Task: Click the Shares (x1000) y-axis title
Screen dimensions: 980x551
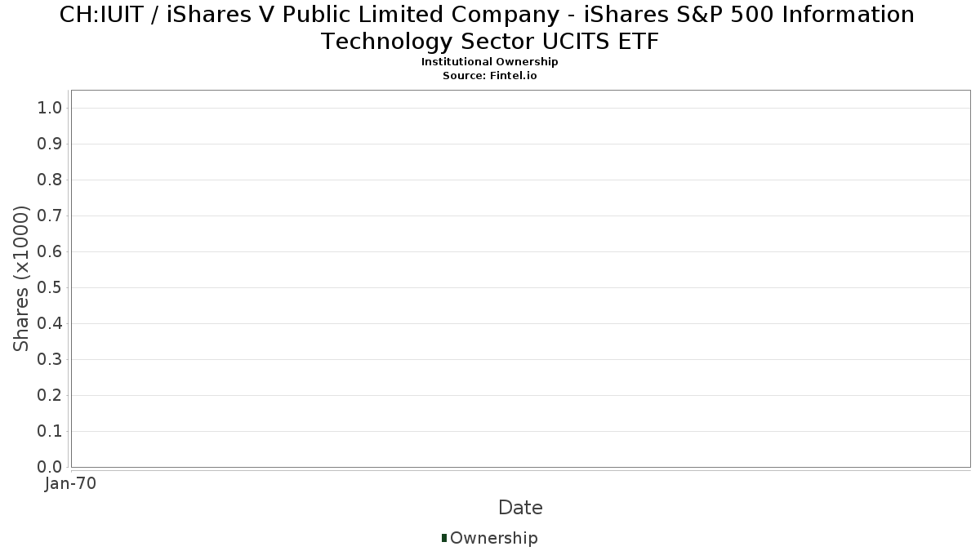Action: click(x=22, y=279)
